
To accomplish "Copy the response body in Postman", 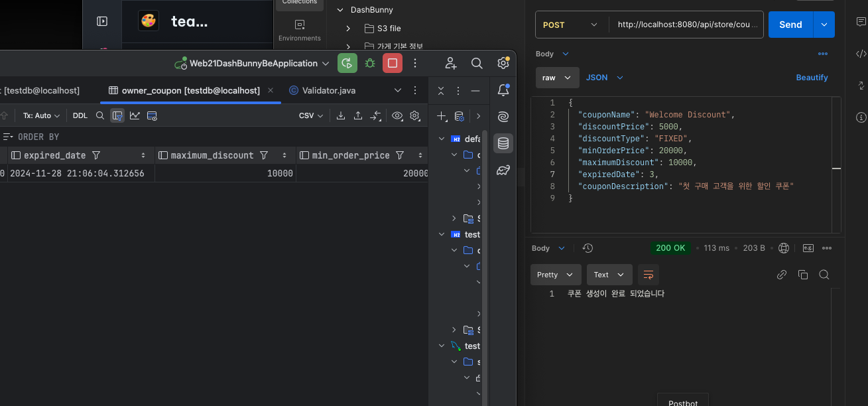I will (803, 275).
